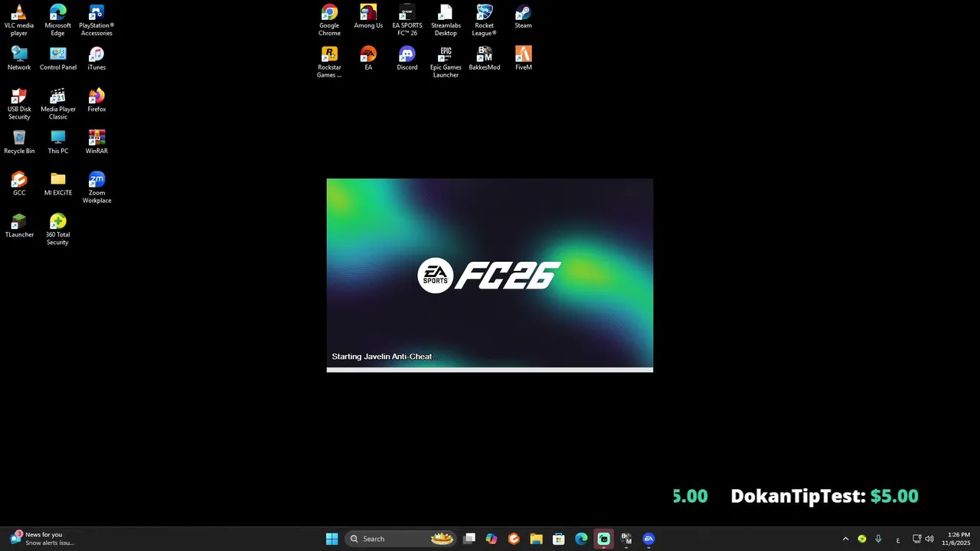This screenshot has height=551, width=980.
Task: Select USB Disk Security icon
Action: 19,104
